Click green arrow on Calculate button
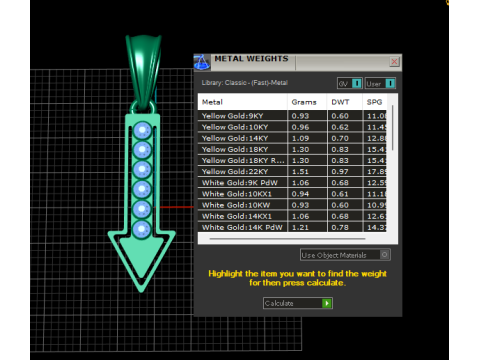Viewport: 480px width, 360px height. (327, 303)
